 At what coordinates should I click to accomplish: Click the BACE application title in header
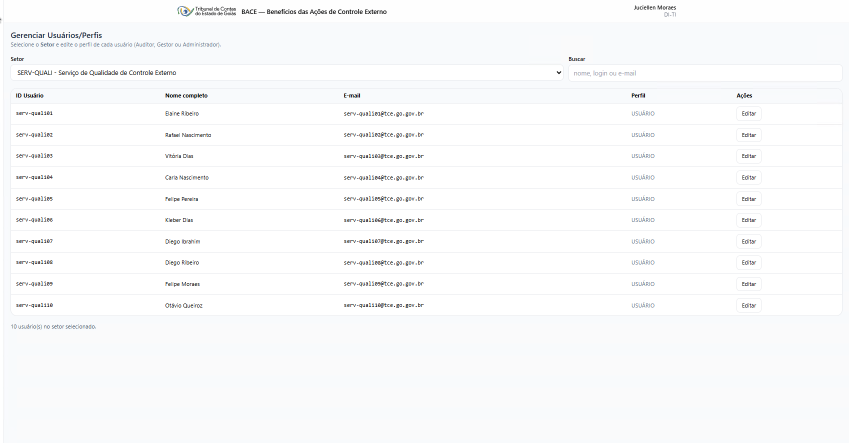[313, 12]
